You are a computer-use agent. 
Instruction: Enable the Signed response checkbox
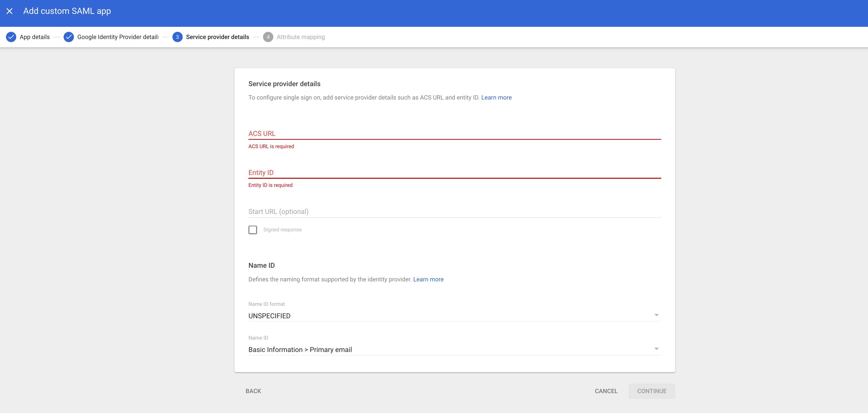pyautogui.click(x=253, y=230)
